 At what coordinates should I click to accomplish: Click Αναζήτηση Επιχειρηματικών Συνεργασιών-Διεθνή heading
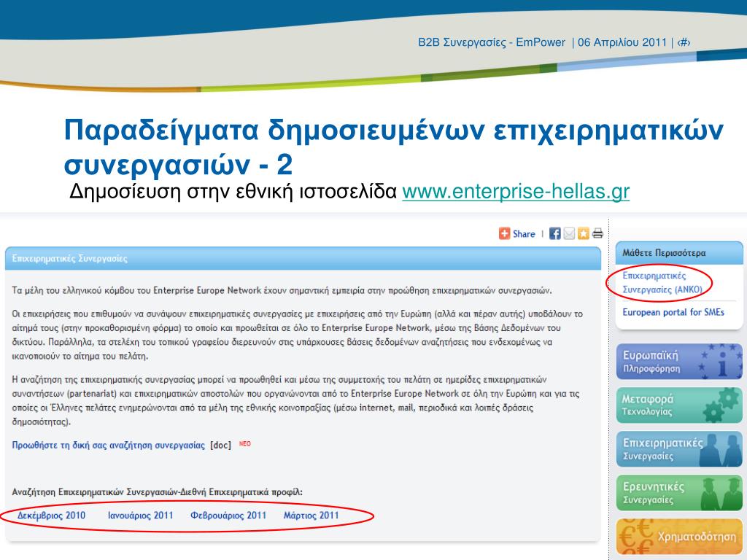[x=158, y=492]
